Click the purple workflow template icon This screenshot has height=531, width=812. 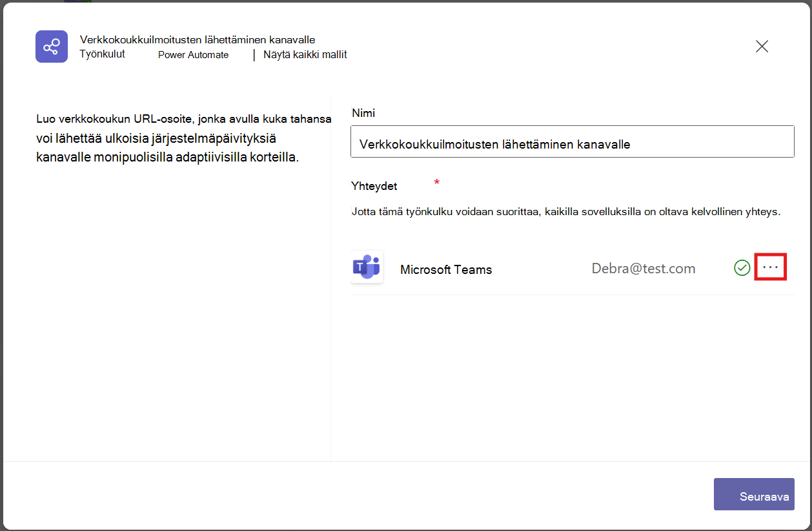point(52,47)
